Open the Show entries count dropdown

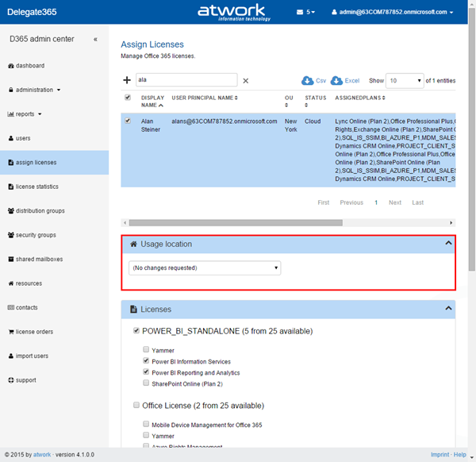405,81
